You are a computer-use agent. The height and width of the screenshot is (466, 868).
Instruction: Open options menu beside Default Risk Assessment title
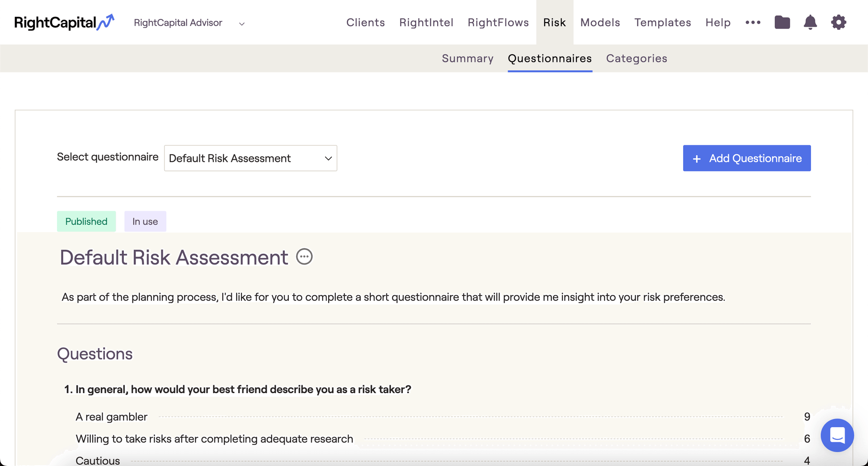click(304, 257)
